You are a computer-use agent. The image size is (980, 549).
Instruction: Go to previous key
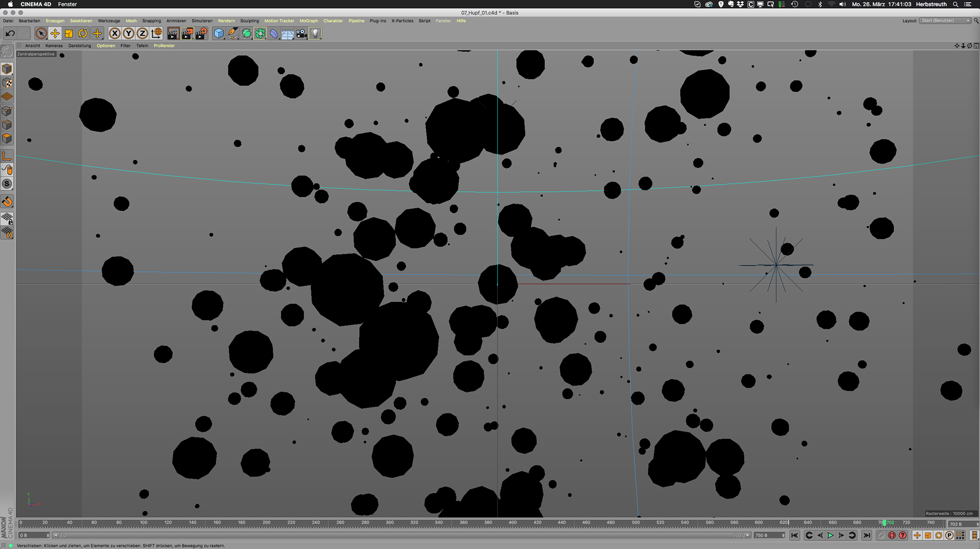click(809, 535)
